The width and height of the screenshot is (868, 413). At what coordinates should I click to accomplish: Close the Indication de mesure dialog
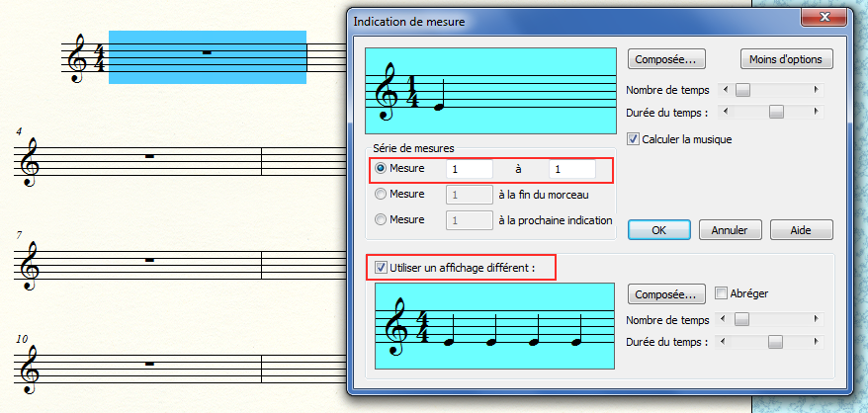(828, 19)
